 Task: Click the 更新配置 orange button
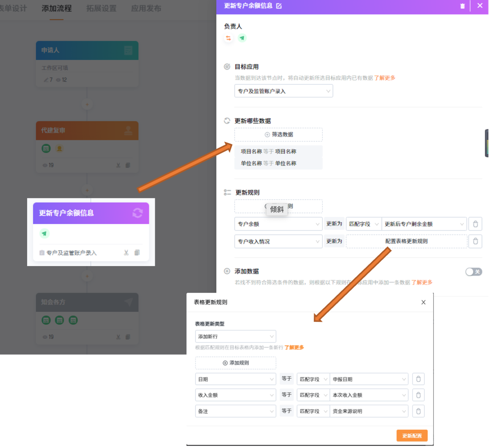point(412,436)
